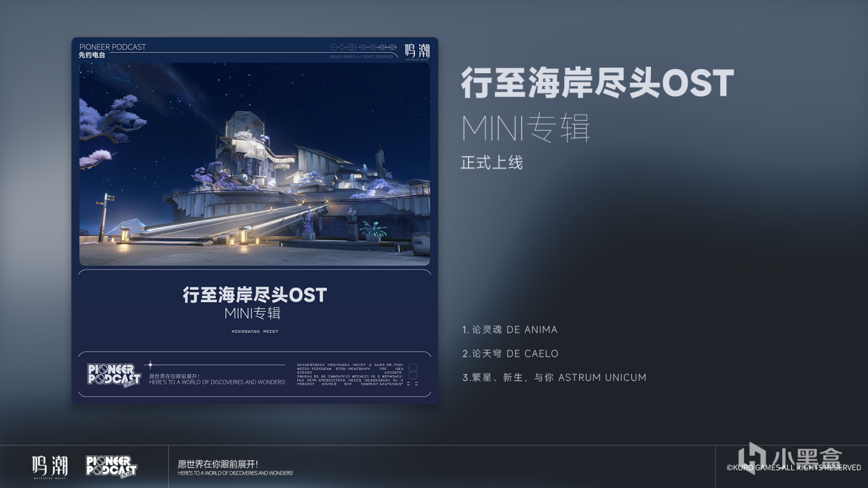Click the 鸣潮 logo in bottom bar
The height and width of the screenshot is (488, 868).
click(50, 467)
